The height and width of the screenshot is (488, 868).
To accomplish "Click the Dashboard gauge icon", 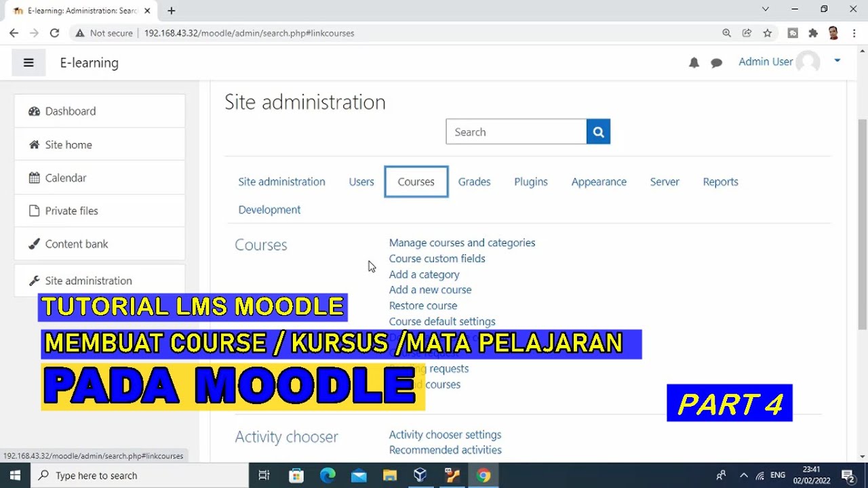I will point(34,111).
